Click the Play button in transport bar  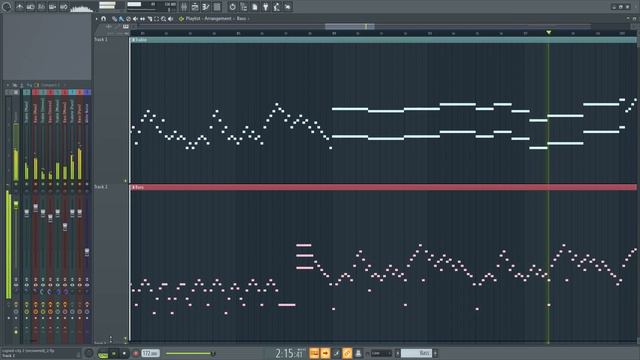114,353
